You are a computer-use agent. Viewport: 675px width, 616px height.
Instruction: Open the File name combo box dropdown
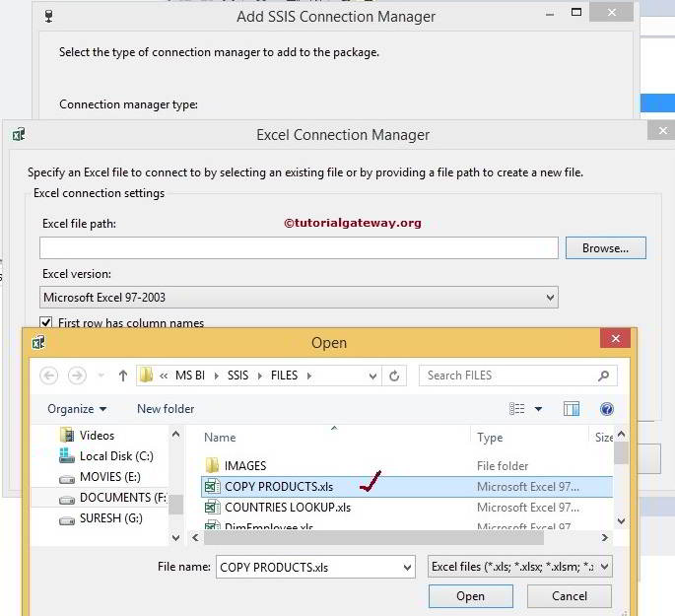point(407,567)
